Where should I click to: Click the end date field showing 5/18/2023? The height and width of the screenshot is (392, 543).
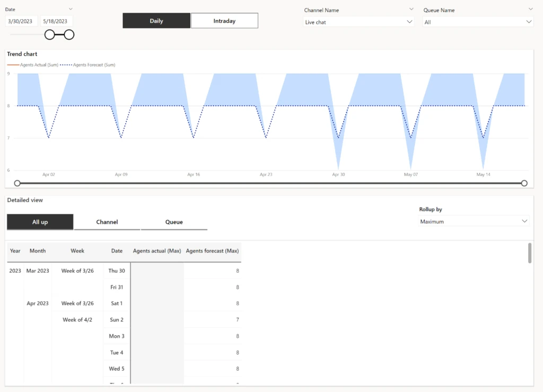tap(54, 21)
